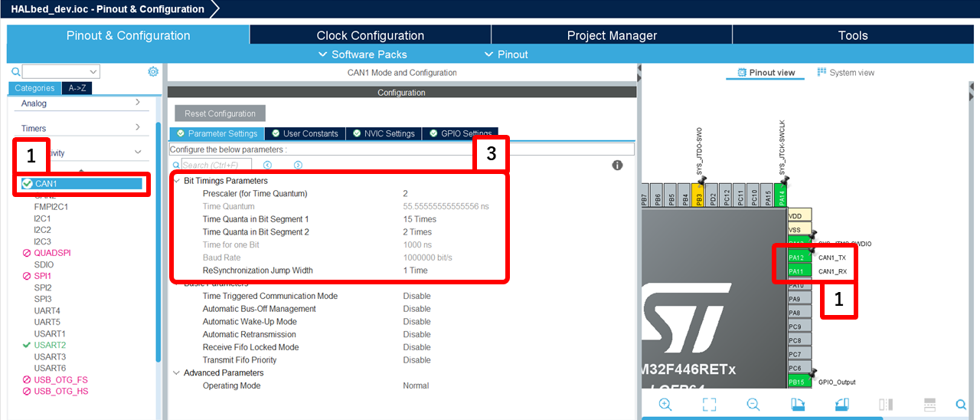Select the Pinout & Configuration tab
This screenshot has height=420, width=980.
pyautogui.click(x=128, y=35)
